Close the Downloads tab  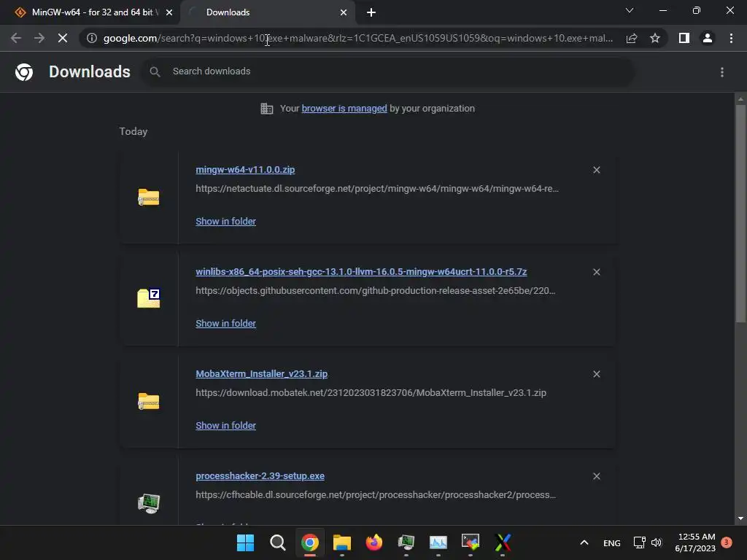click(344, 12)
